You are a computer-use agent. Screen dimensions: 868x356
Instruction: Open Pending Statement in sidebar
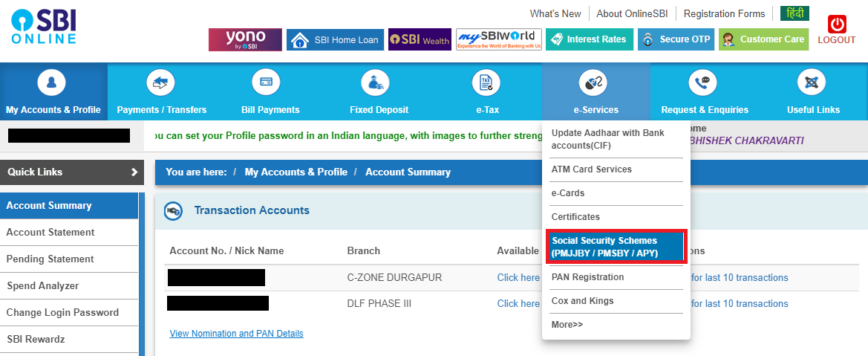point(68,259)
